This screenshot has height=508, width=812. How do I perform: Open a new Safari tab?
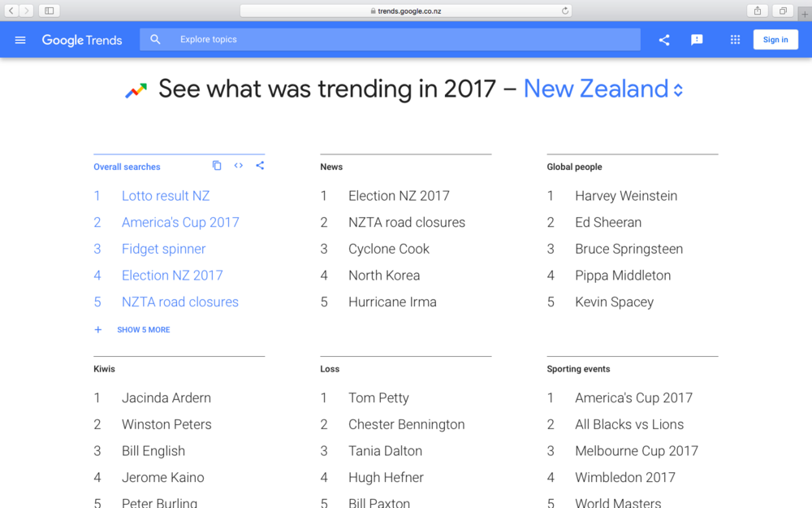(x=805, y=14)
